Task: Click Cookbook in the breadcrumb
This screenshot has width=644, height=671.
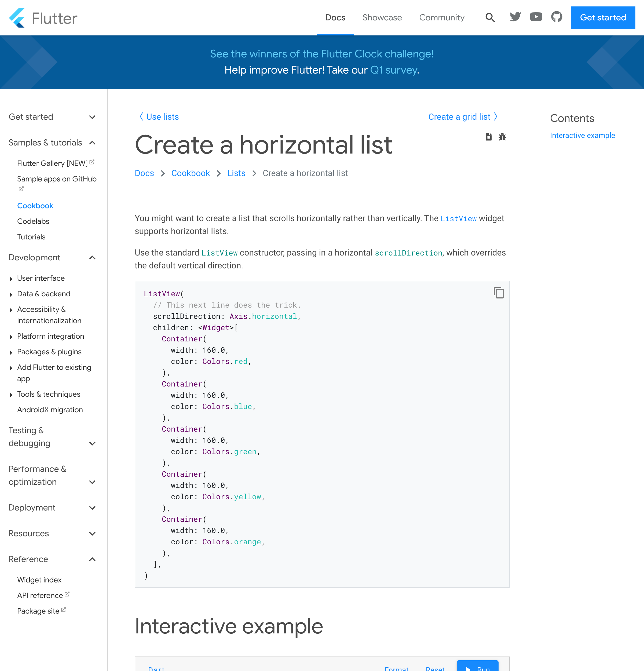Action: click(x=191, y=173)
